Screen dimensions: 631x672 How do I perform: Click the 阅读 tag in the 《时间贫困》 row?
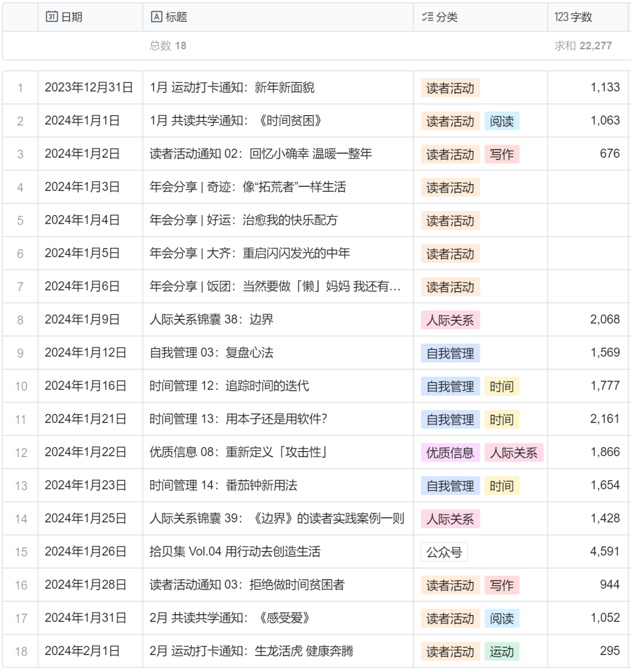click(502, 121)
